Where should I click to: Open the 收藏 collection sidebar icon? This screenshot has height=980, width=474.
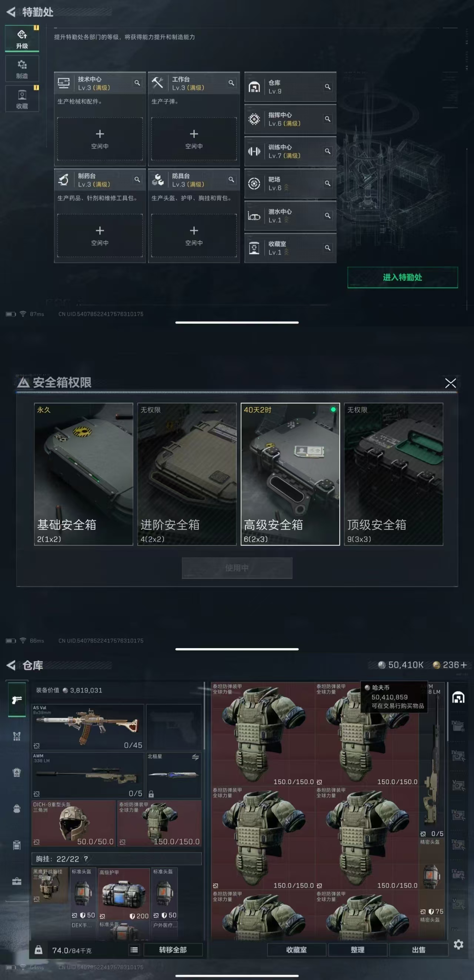tap(22, 99)
